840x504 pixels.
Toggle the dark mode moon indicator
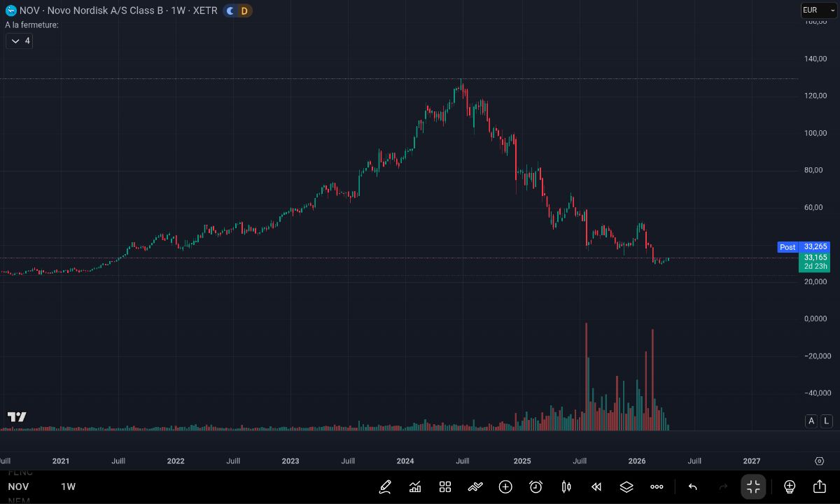pos(230,10)
